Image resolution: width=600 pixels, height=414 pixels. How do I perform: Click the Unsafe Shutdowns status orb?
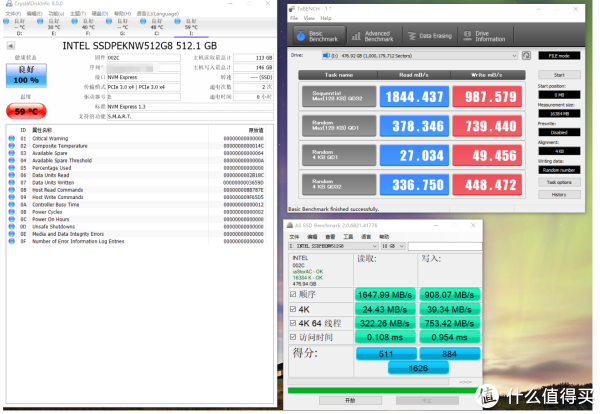pyautogui.click(x=11, y=227)
